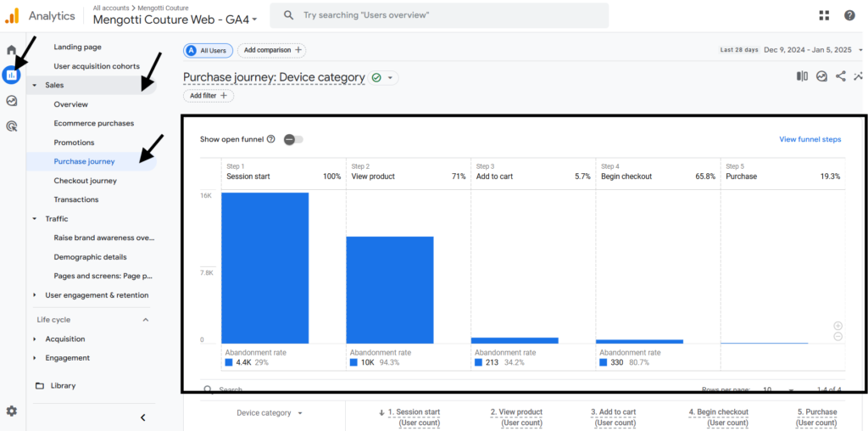Viewport: 868px width, 431px height.
Task: Click the report title Purchase journey: Device category
Action: coord(274,77)
